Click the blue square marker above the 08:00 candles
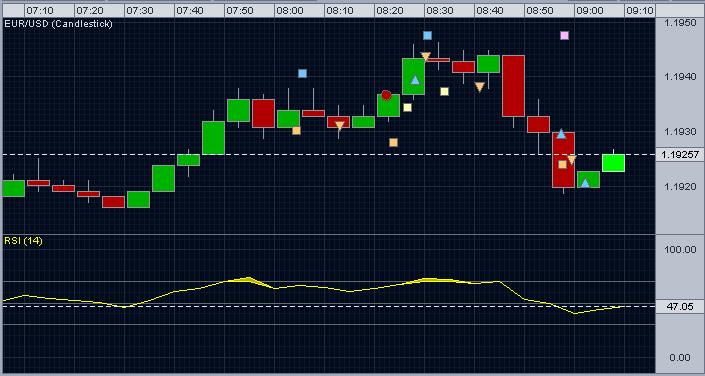The image size is (705, 376). [303, 73]
